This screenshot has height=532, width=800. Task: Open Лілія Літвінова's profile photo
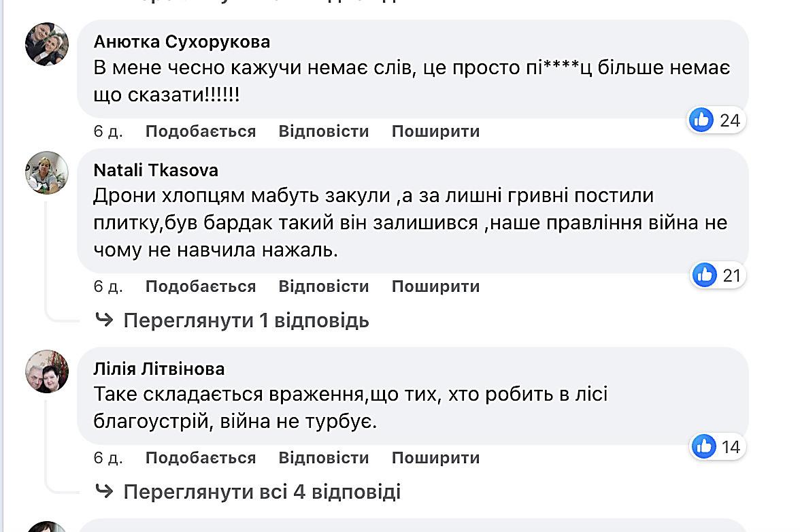click(x=47, y=371)
